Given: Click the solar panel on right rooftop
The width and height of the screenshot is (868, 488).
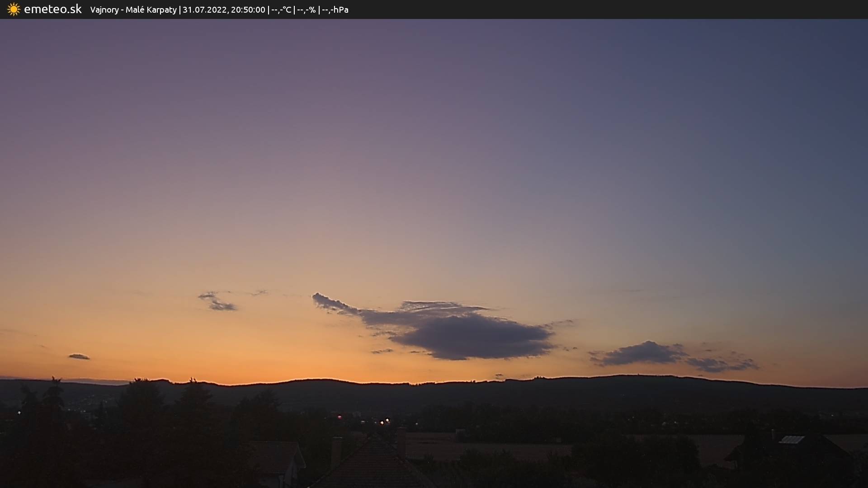Looking at the screenshot, I should tap(791, 440).
